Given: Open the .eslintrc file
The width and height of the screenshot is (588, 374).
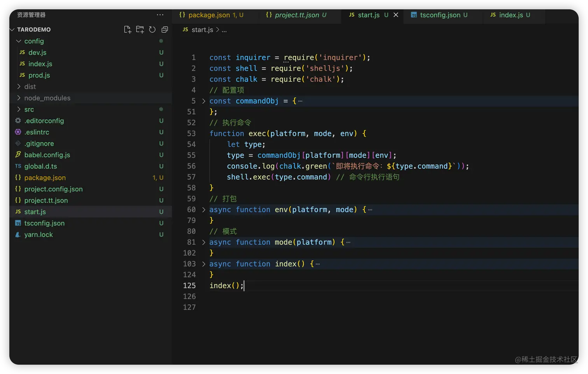Looking at the screenshot, I should [91, 132].
